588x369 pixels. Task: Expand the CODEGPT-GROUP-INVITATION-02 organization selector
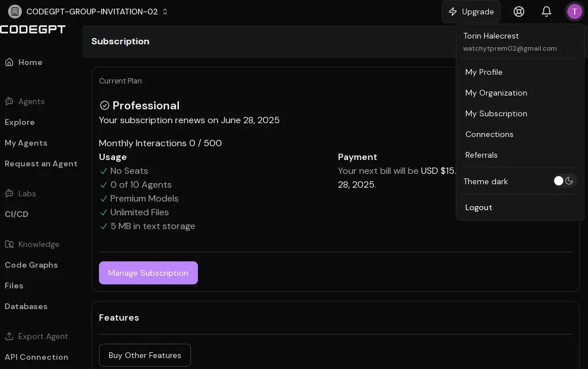coord(88,12)
